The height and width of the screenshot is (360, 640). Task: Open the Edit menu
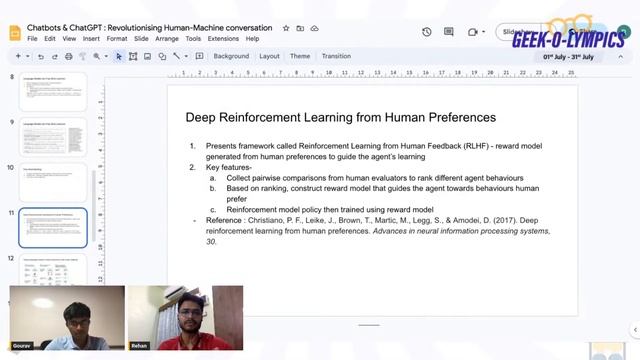point(50,39)
